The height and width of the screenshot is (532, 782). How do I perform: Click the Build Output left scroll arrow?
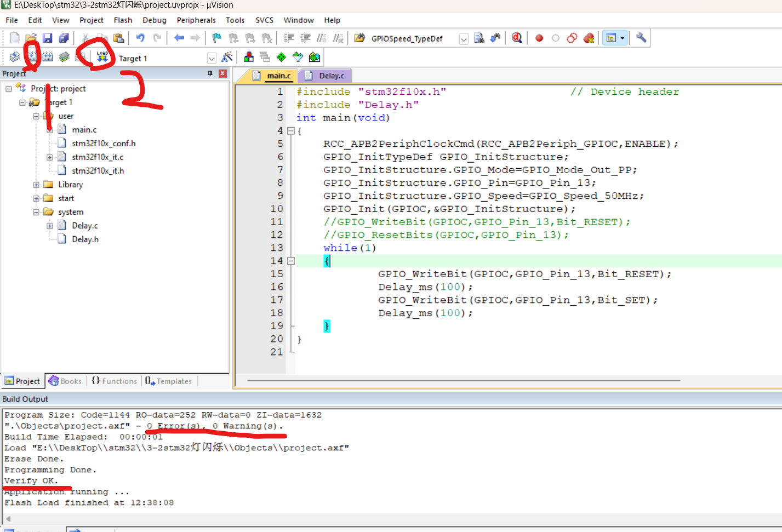click(x=8, y=518)
